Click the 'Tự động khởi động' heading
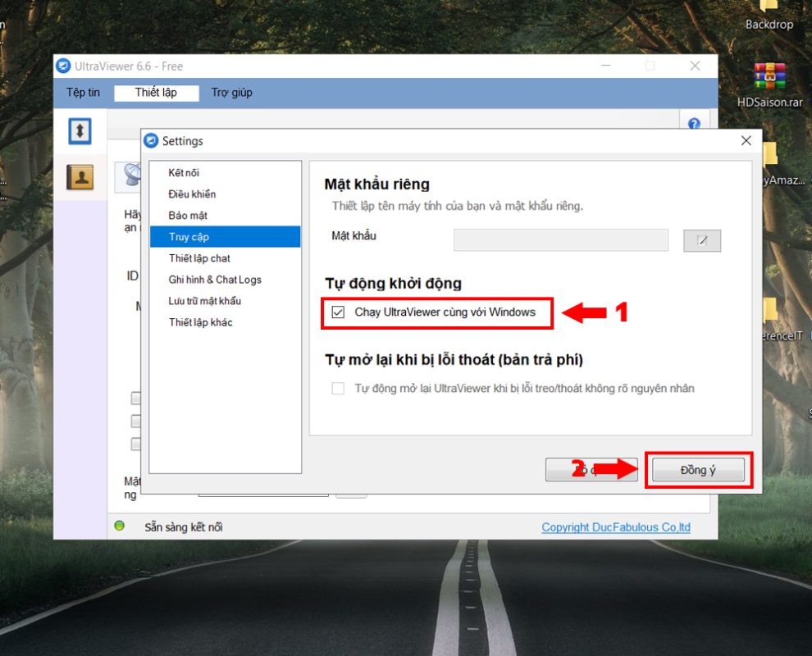 pos(393,283)
